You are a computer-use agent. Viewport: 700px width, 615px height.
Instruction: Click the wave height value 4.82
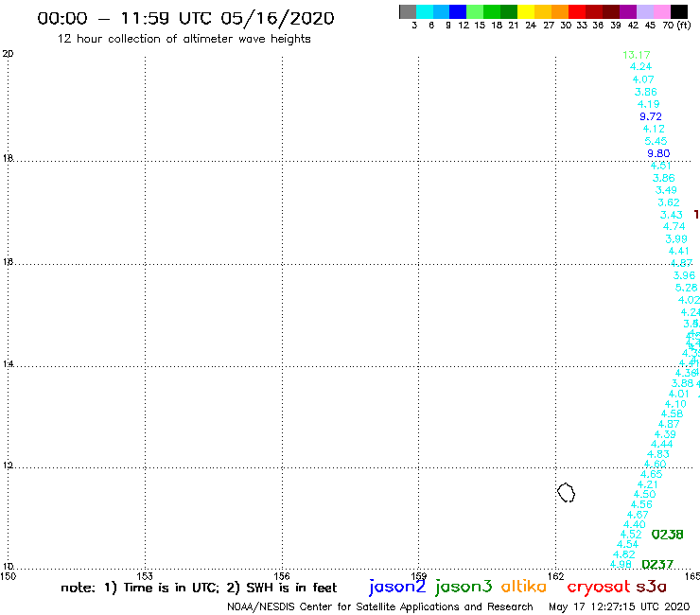click(x=624, y=554)
